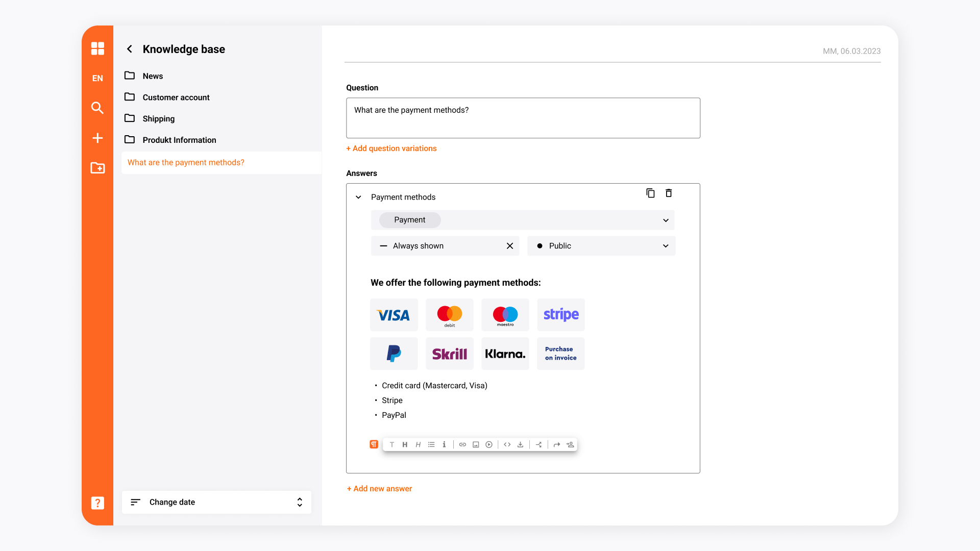Insert hand-over to agent element
The image size is (980, 551).
[570, 444]
